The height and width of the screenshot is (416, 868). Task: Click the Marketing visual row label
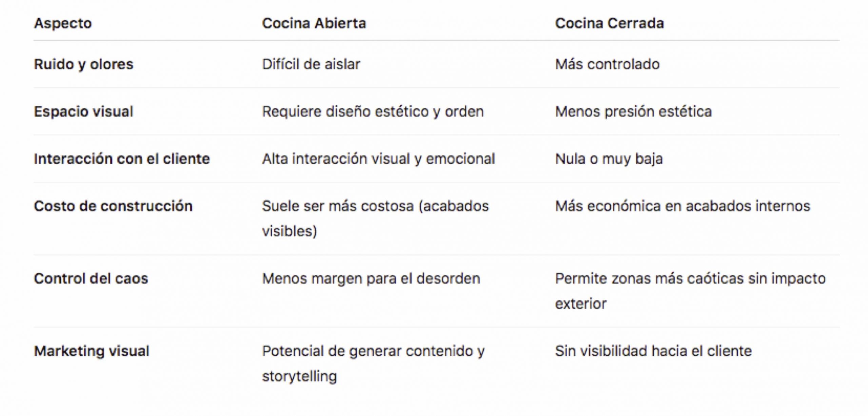pos(92,351)
